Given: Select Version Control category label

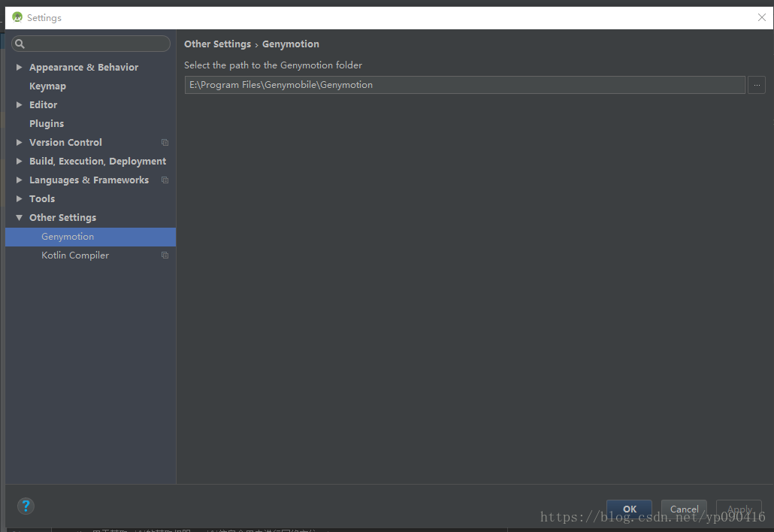Looking at the screenshot, I should click(x=65, y=142).
